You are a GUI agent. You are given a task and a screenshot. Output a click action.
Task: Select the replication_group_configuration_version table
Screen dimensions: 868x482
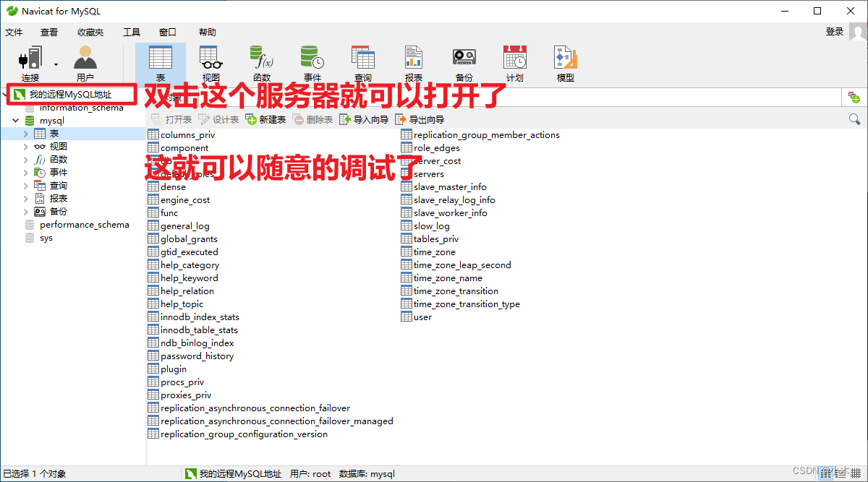244,434
